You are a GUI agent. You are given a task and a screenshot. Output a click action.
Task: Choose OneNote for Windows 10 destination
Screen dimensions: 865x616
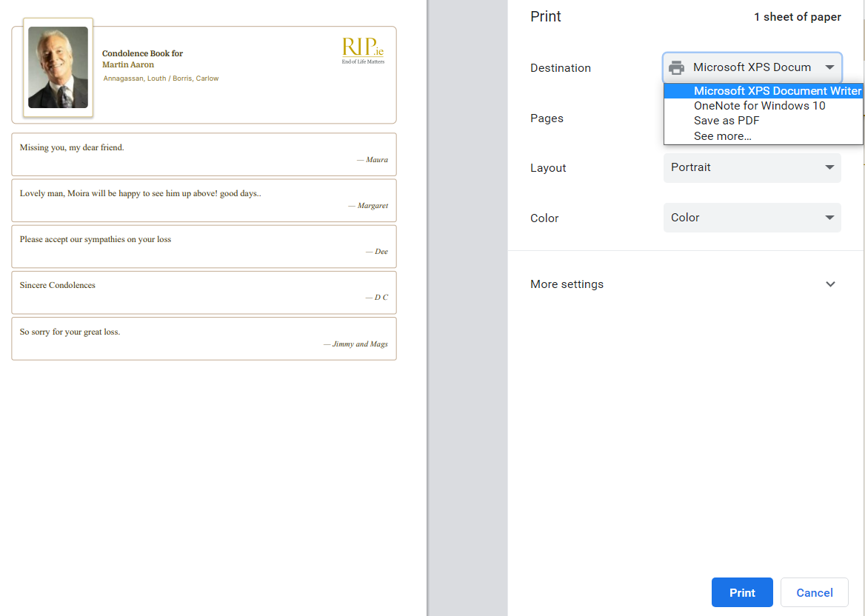click(x=759, y=106)
